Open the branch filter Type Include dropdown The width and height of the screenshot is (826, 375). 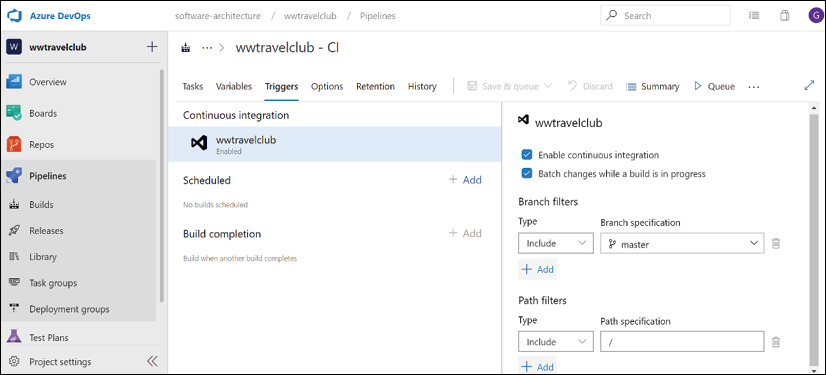(556, 243)
